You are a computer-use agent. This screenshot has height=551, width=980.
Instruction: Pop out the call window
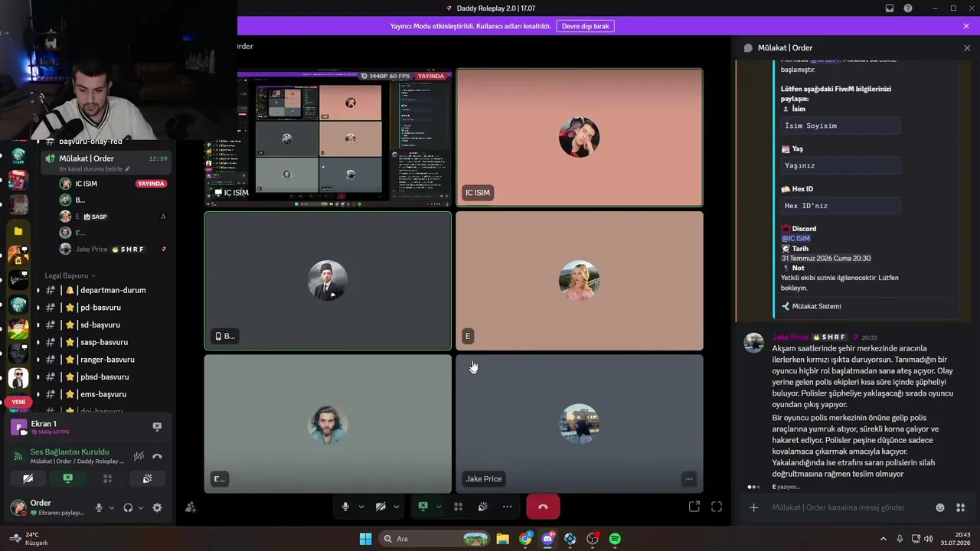(694, 507)
